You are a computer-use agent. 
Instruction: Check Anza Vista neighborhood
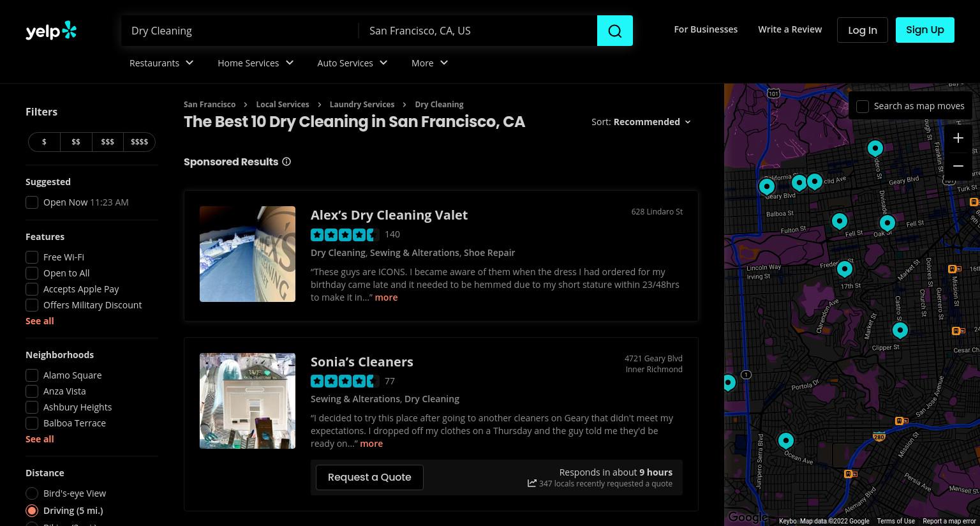[x=32, y=391]
